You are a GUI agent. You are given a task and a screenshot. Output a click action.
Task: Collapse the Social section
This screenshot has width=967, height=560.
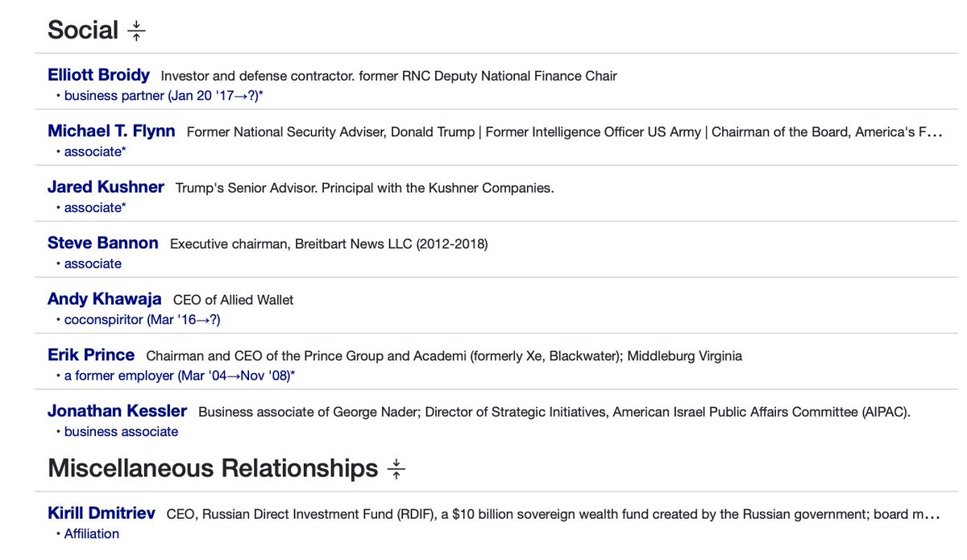coord(136,31)
